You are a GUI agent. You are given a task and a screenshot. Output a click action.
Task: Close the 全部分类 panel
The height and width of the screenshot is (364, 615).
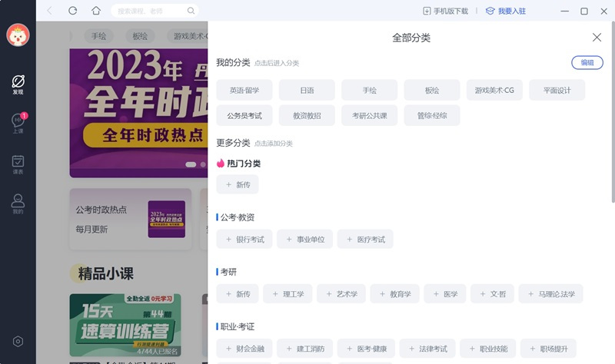point(597,38)
